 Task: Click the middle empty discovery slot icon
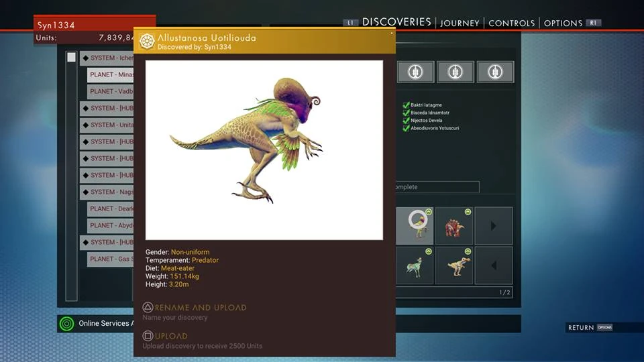455,72
